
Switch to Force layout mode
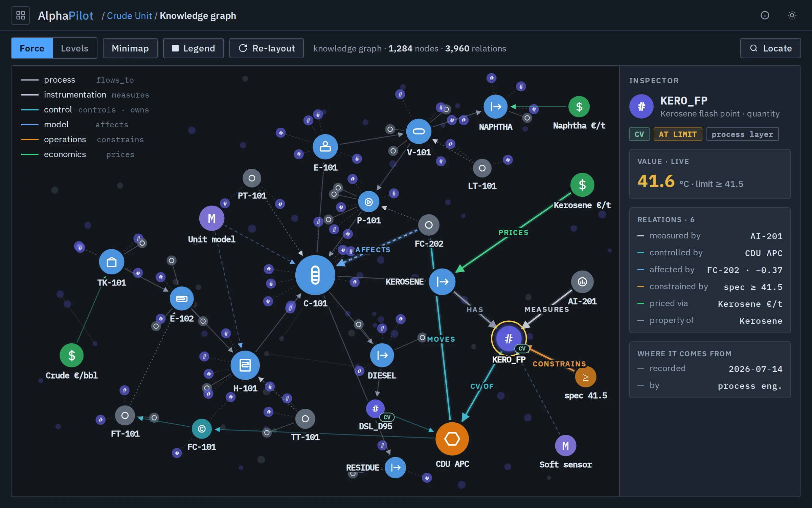coord(32,48)
